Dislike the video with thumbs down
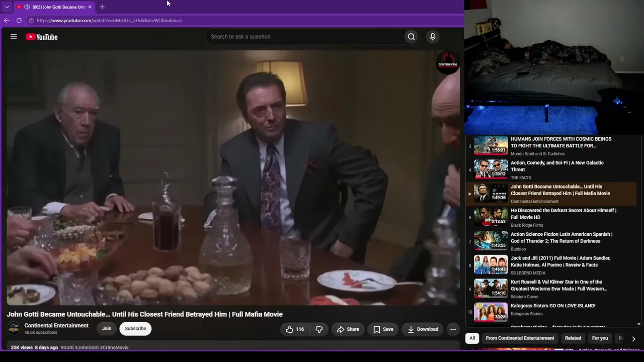644x362 pixels. (319, 329)
